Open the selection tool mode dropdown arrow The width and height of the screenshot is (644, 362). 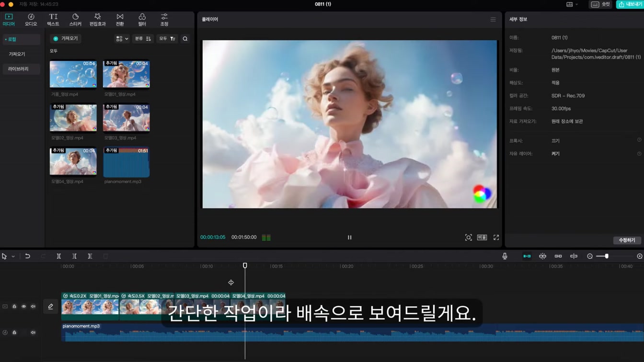pyautogui.click(x=13, y=257)
